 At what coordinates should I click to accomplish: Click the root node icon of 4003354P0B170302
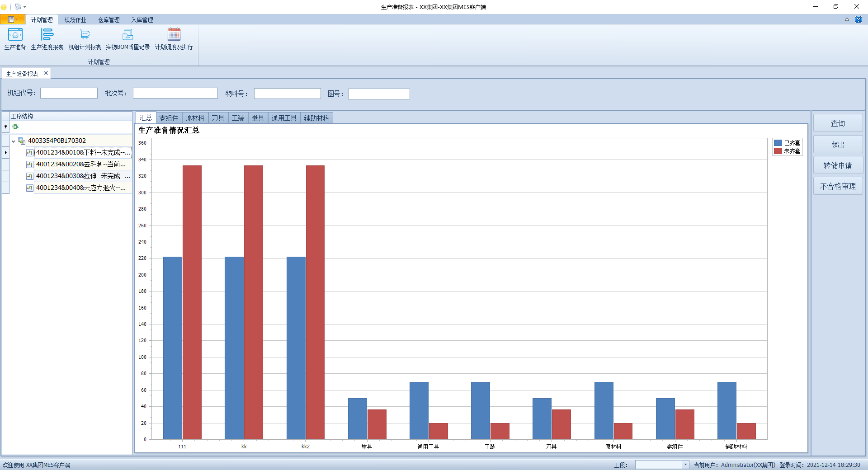click(x=22, y=141)
